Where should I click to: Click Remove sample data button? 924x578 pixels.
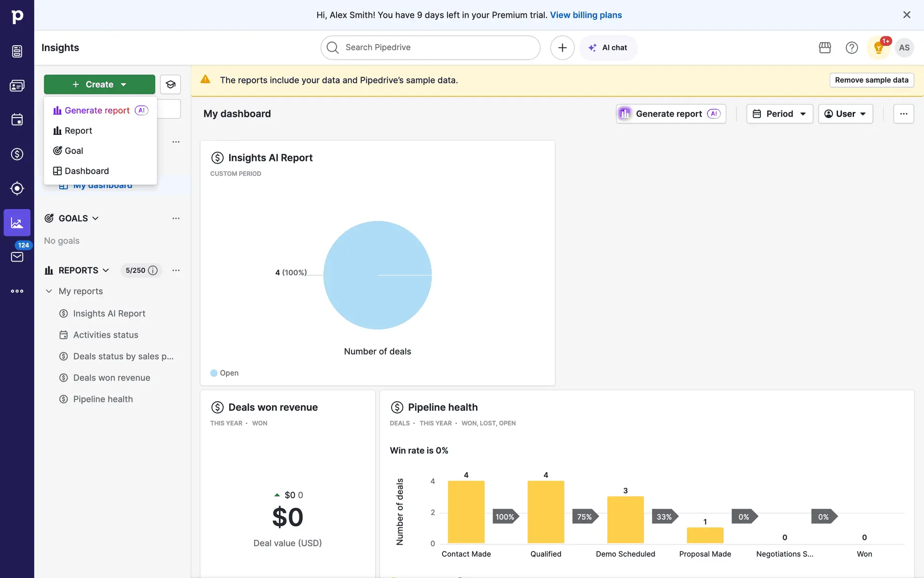[871, 80]
